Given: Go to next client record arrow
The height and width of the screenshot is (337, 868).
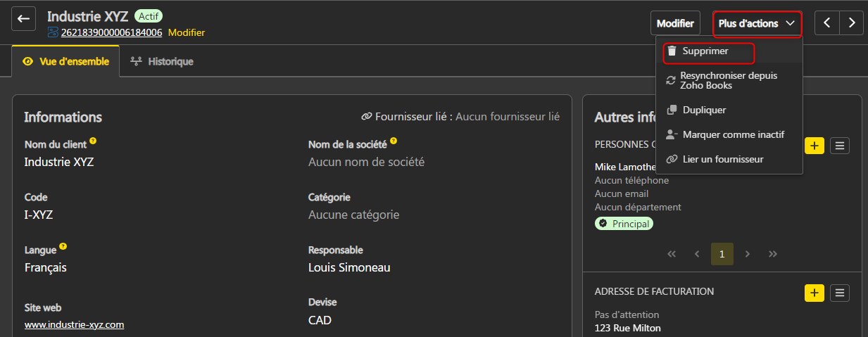Looking at the screenshot, I should click(852, 23).
